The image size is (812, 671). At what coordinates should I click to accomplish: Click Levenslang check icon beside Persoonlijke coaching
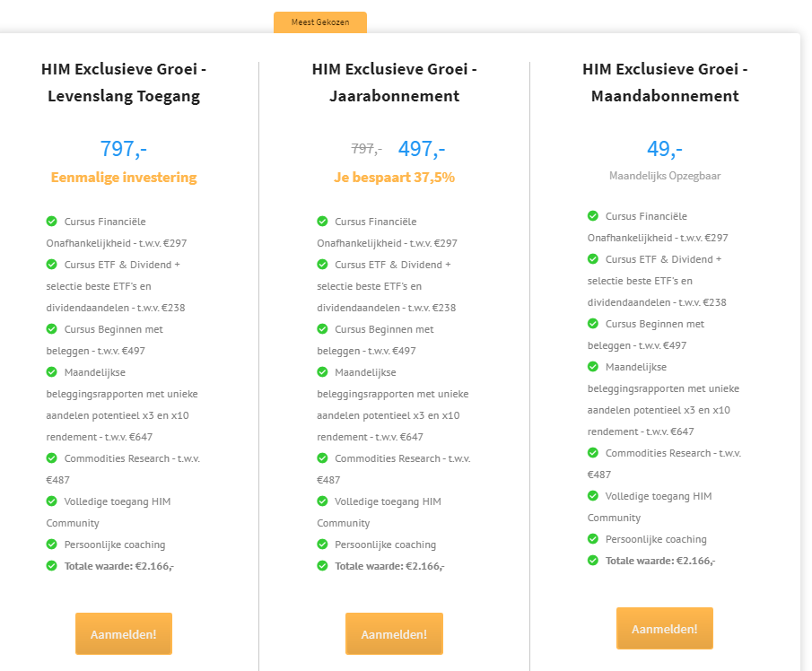tap(52, 545)
